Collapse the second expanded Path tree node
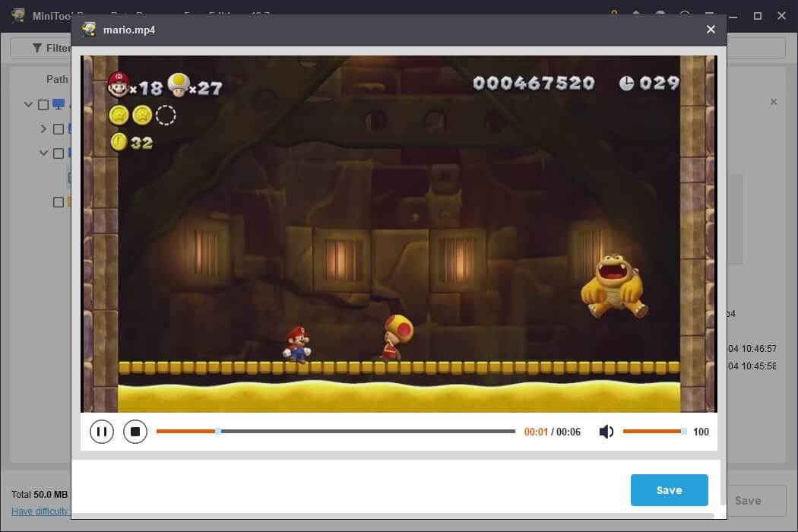This screenshot has width=798, height=532. [x=43, y=153]
